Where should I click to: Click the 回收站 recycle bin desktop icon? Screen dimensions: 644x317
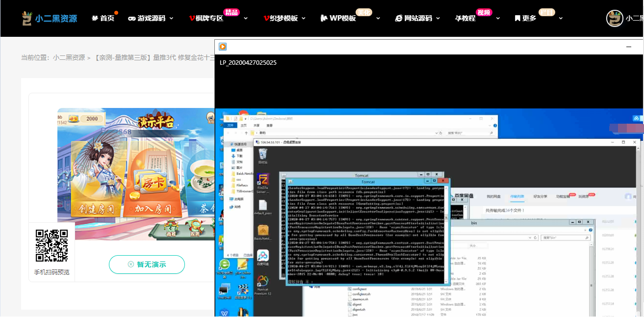point(263,155)
